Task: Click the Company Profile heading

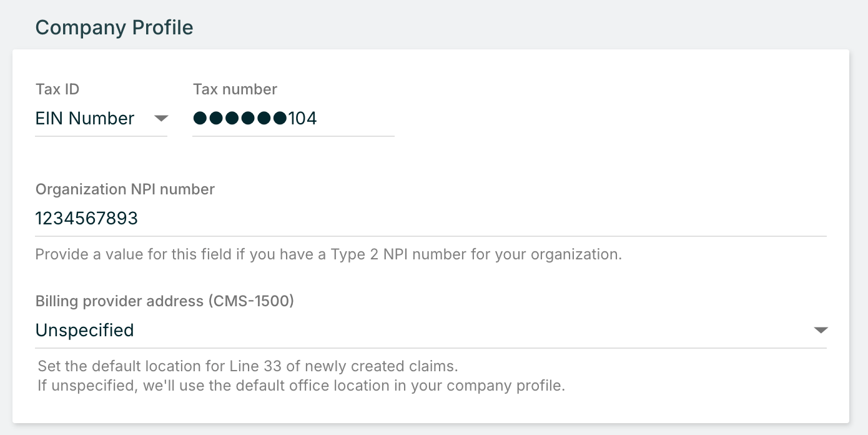Action: 114,27
